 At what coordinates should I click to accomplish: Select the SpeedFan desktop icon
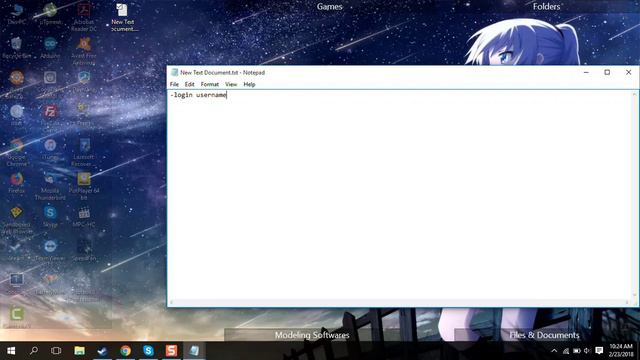(84, 250)
